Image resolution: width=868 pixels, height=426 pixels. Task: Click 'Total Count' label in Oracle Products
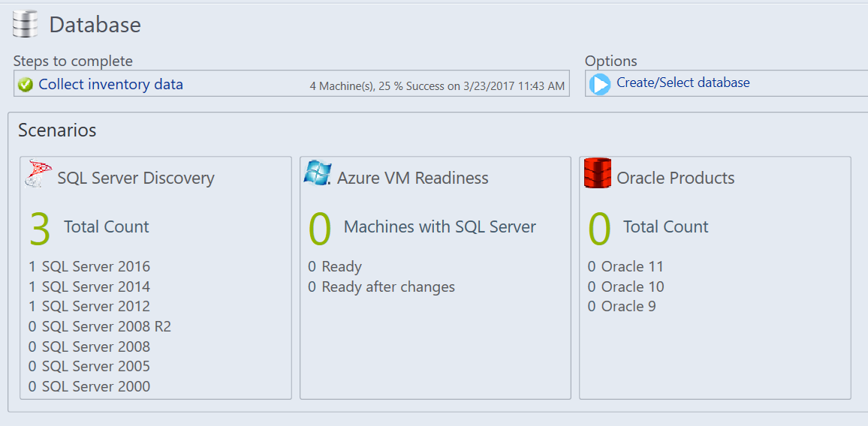(666, 226)
